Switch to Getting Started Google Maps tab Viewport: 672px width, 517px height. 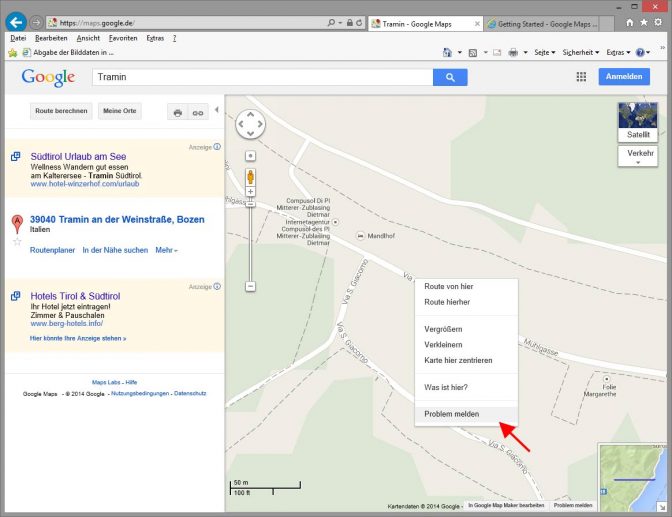click(543, 24)
